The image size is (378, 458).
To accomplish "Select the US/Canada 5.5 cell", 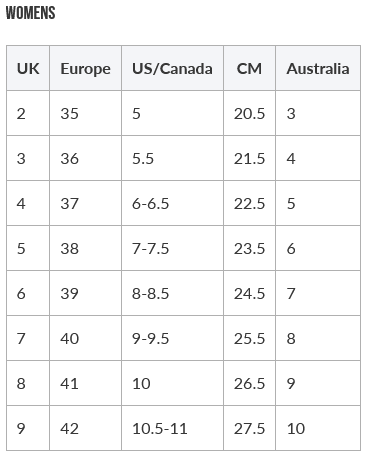I will 172,158.
